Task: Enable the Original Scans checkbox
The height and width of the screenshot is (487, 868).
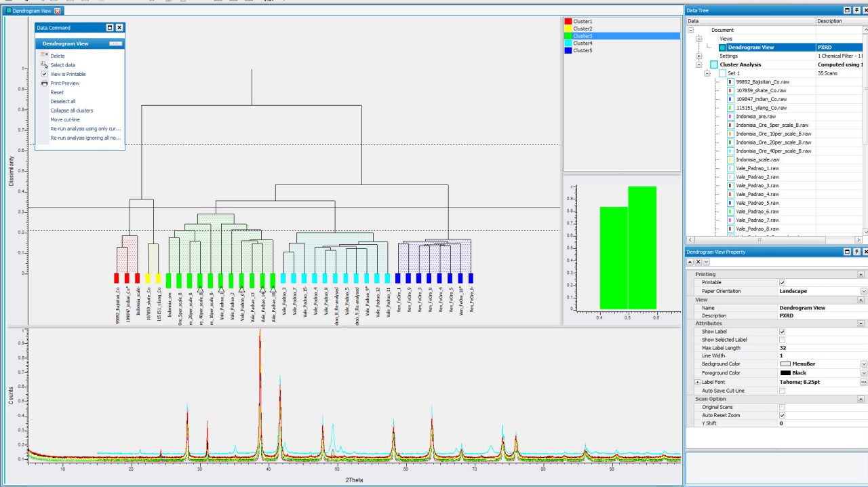Action: click(x=782, y=407)
